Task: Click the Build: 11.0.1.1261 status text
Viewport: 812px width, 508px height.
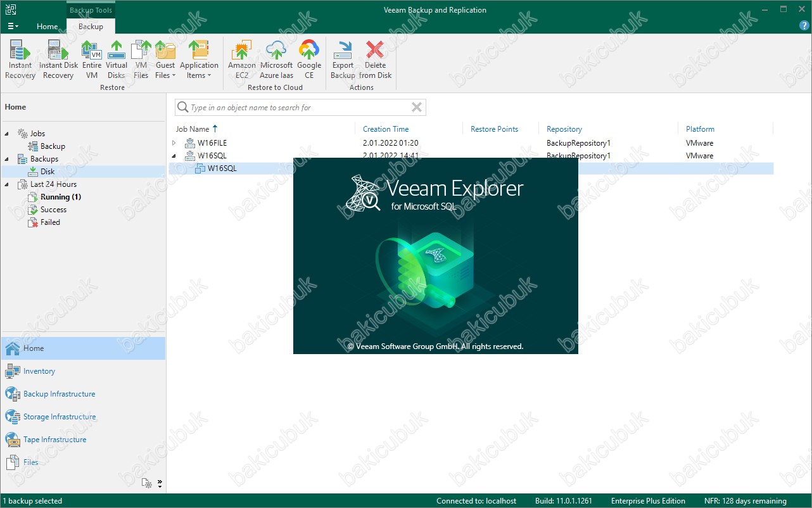Action: pos(563,501)
